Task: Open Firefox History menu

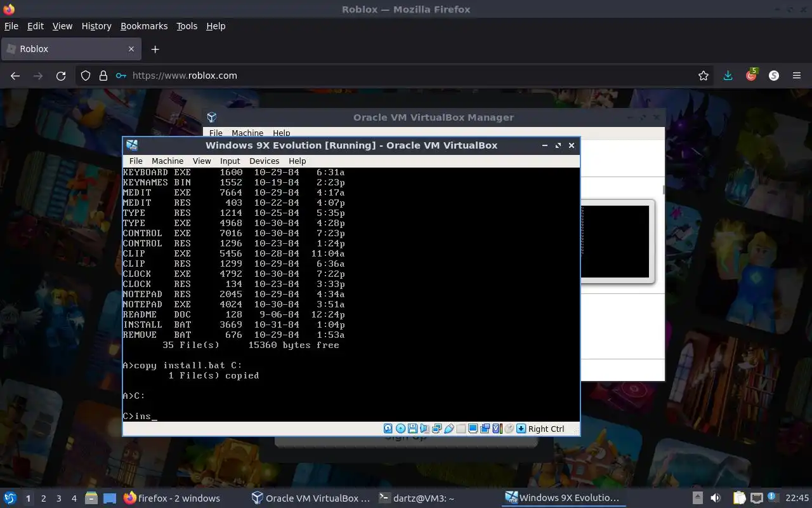Action: (x=96, y=26)
